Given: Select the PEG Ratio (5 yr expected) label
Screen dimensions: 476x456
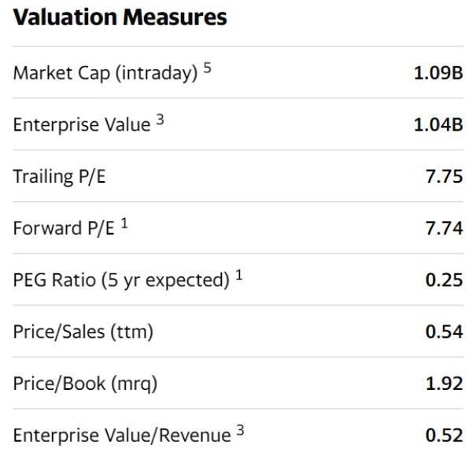Looking at the screenshot, I should point(120,280).
